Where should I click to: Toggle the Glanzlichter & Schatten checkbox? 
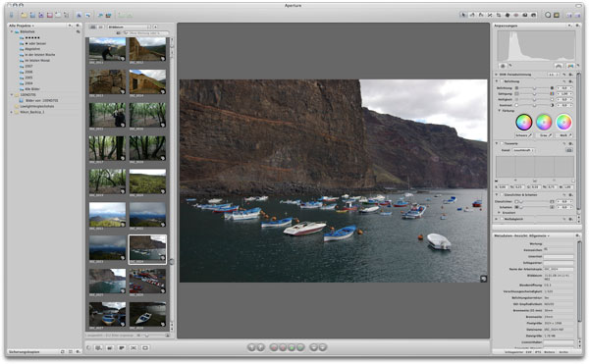[502, 195]
